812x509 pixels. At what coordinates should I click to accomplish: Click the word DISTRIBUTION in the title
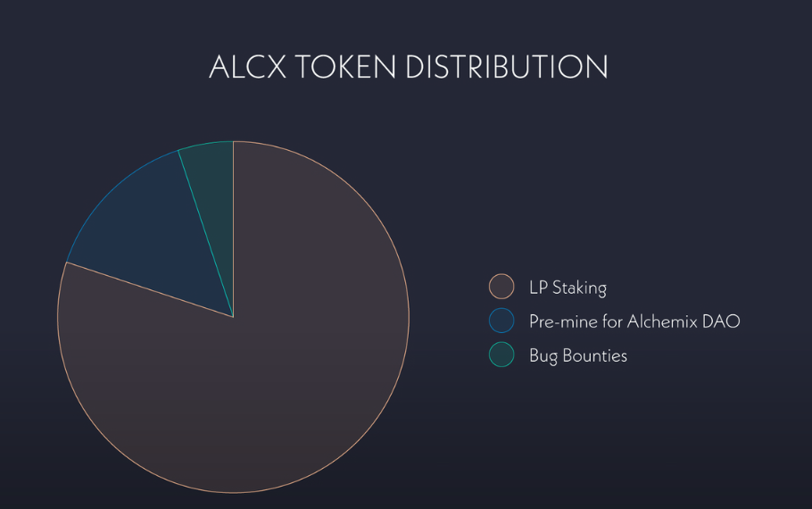coord(507,67)
